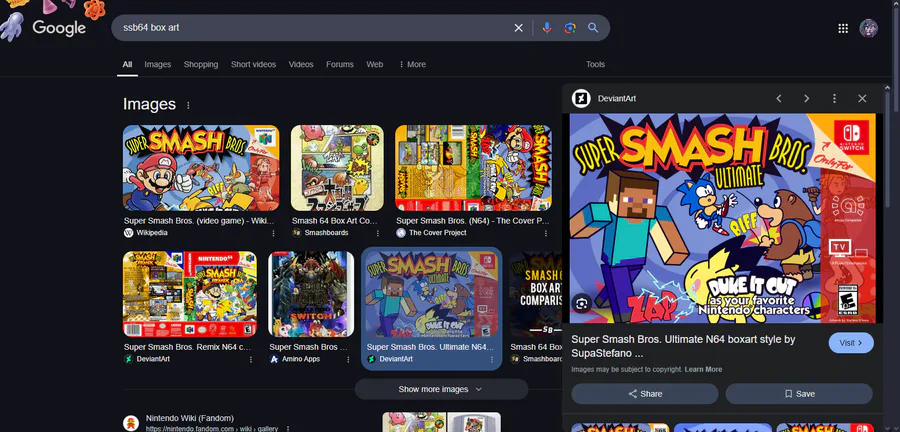Switch to the Shopping tab
900x432 pixels.
tap(201, 64)
